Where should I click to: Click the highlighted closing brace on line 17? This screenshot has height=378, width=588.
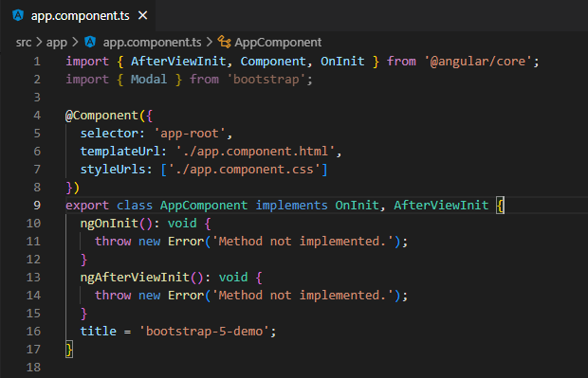click(x=69, y=350)
